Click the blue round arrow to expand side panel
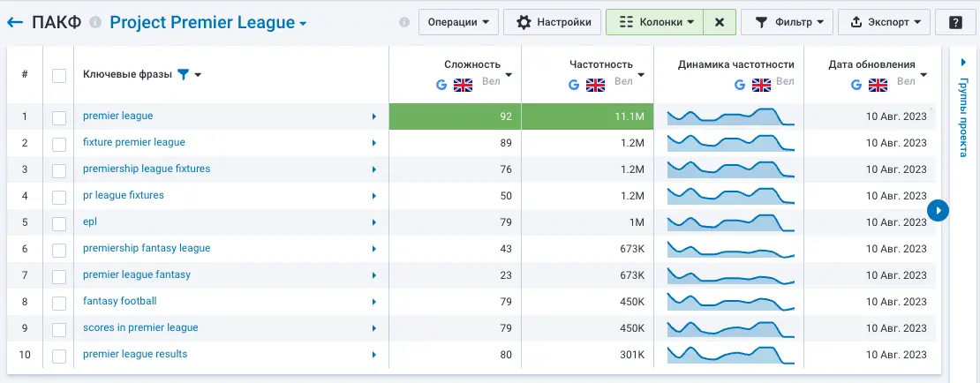Screen dimensions: 980x383 point(939,210)
